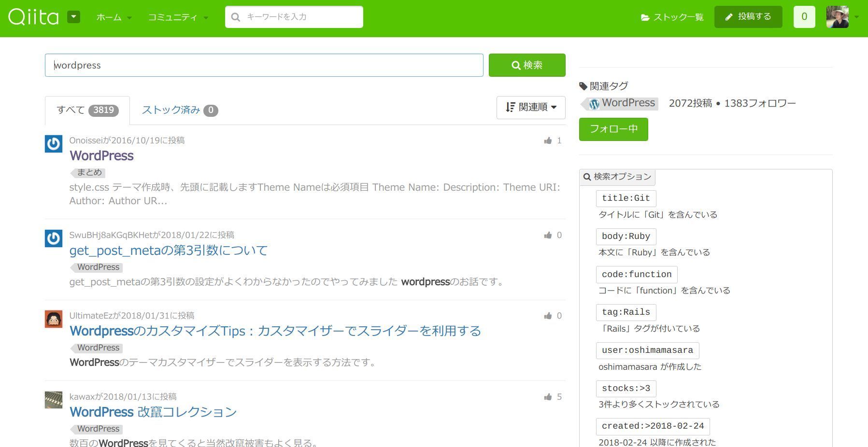Click the stocks:>3 search option
868x447 pixels.
pos(626,389)
